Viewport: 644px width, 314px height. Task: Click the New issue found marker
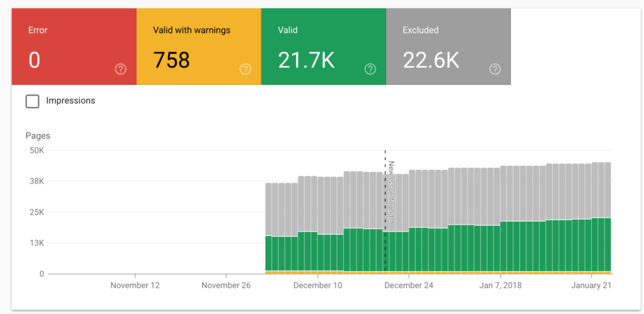pyautogui.click(x=390, y=189)
